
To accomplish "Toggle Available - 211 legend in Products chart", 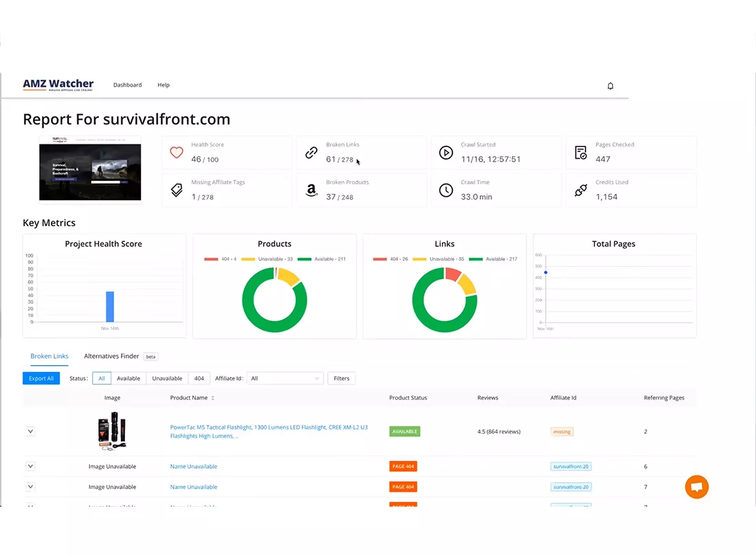I will click(x=322, y=259).
